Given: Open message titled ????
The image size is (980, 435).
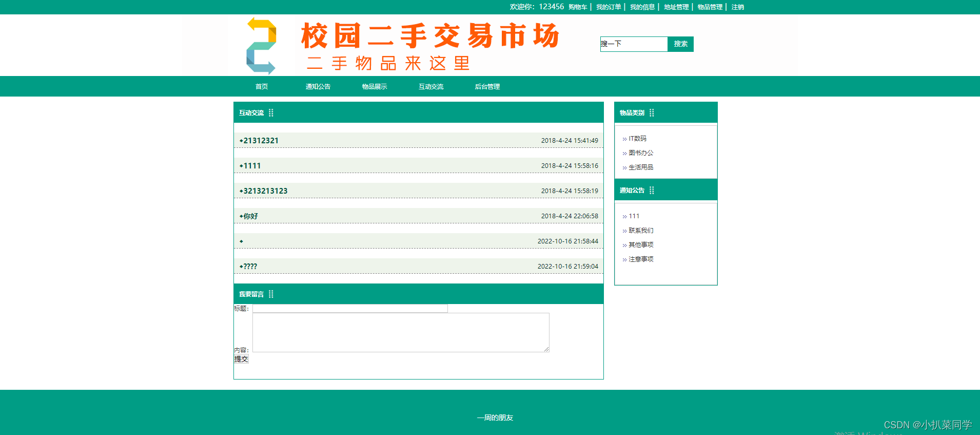Looking at the screenshot, I should [250, 267].
